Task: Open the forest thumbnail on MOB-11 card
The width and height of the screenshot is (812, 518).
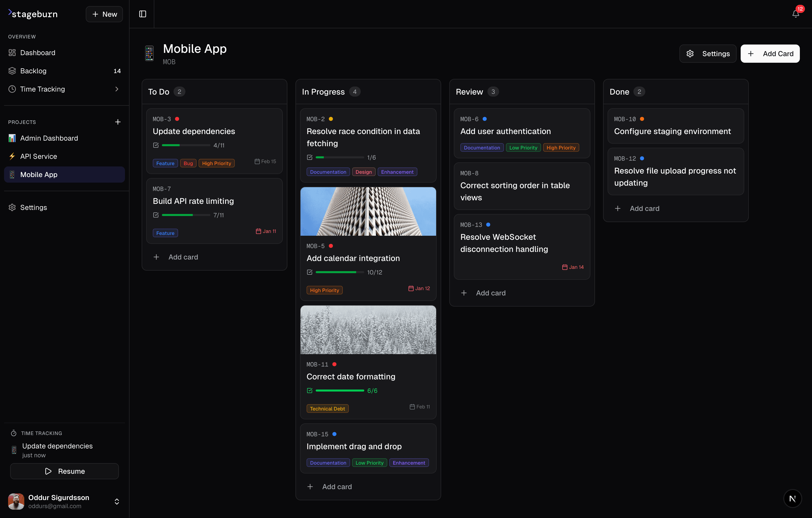Action: [x=368, y=330]
